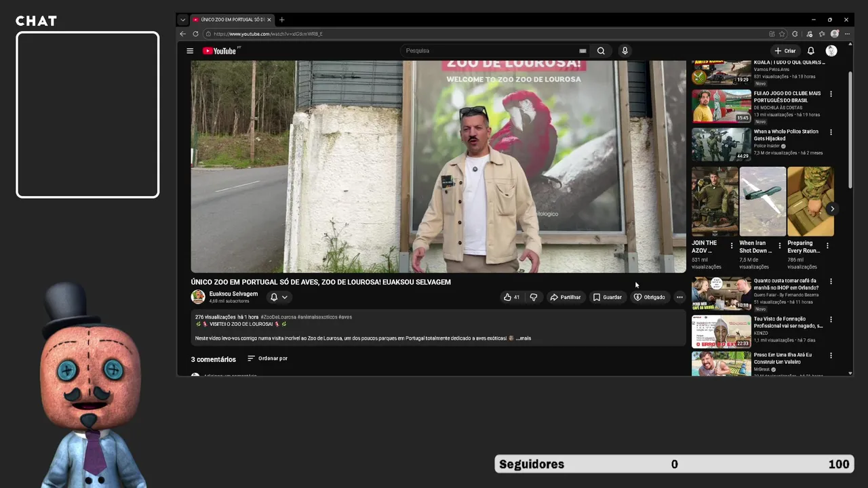Image resolution: width=868 pixels, height=488 pixels.
Task: Click '276 visualizações' view count text
Action: pos(216,317)
